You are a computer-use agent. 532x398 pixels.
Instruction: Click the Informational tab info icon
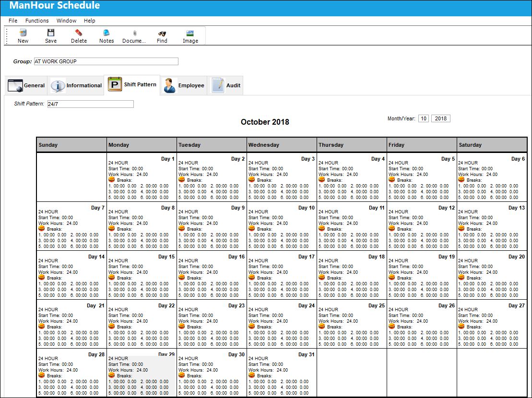pos(58,85)
